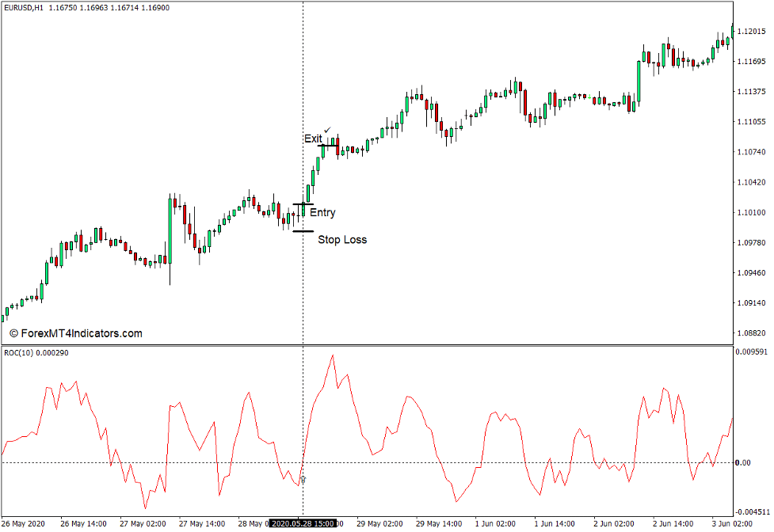Select the highlighted 2020.05.28 15:00 timestamp
The height and width of the screenshot is (532, 774).
coord(302,522)
